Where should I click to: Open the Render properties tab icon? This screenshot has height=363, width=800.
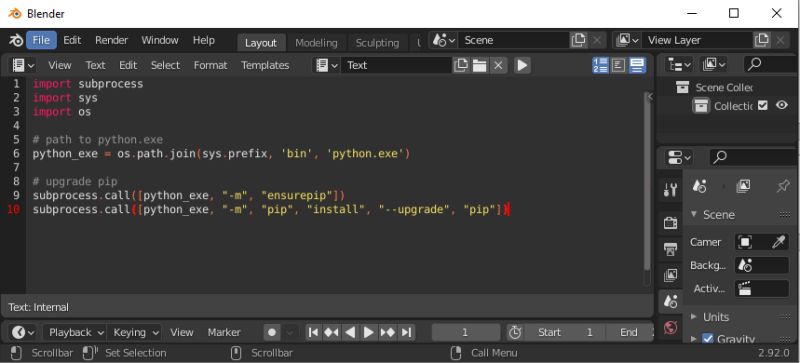670,223
